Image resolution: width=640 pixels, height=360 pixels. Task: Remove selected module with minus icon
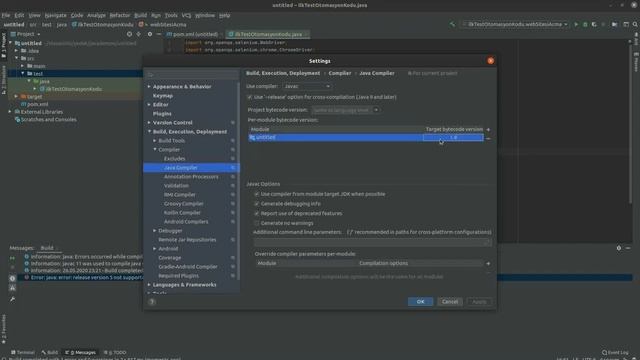(x=488, y=138)
